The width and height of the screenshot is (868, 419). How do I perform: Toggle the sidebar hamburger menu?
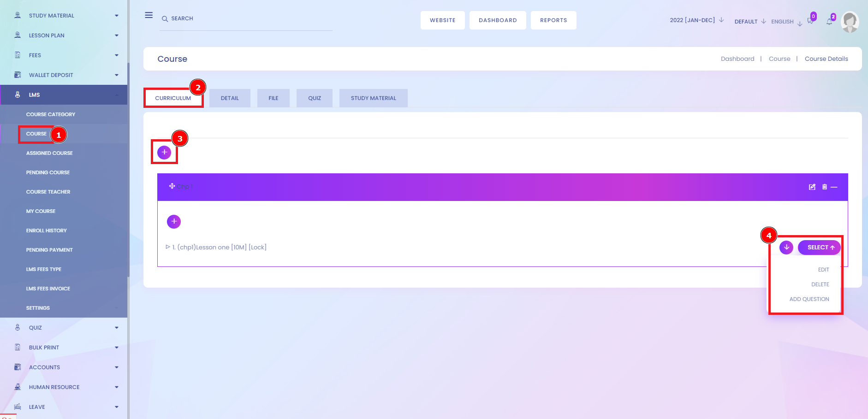pos(149,15)
